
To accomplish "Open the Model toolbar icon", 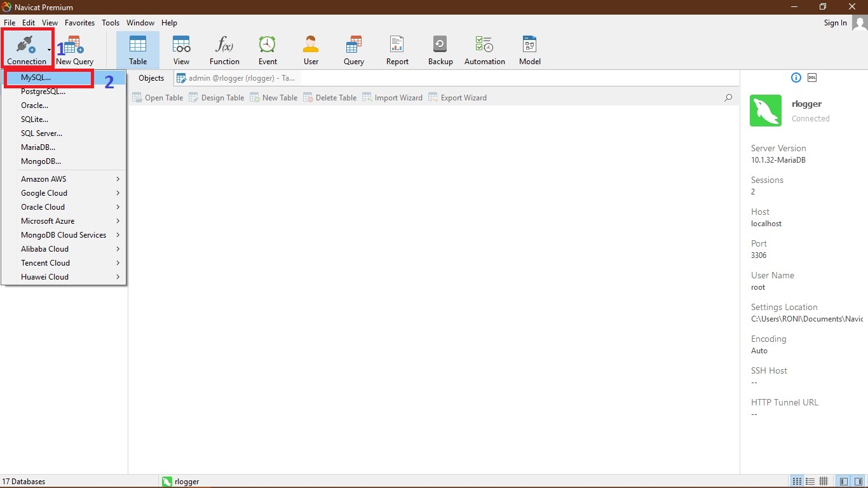I will (529, 50).
